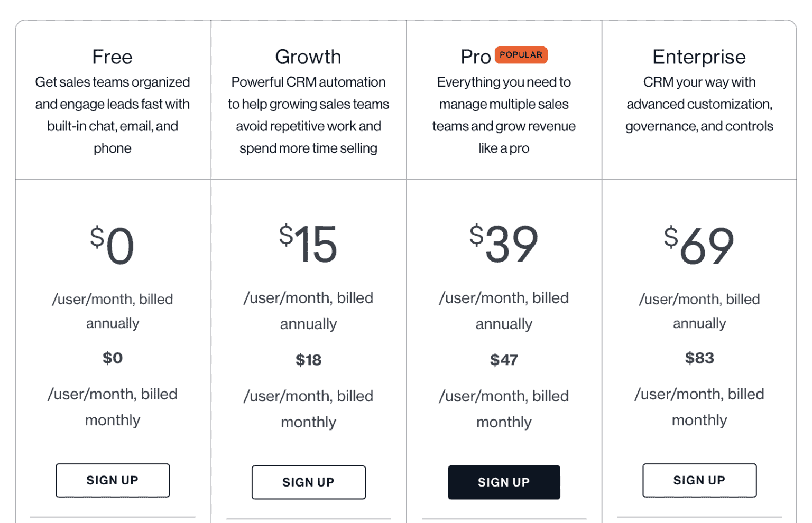Click the Enterprise plan description text
812x523 pixels.
tap(699, 104)
